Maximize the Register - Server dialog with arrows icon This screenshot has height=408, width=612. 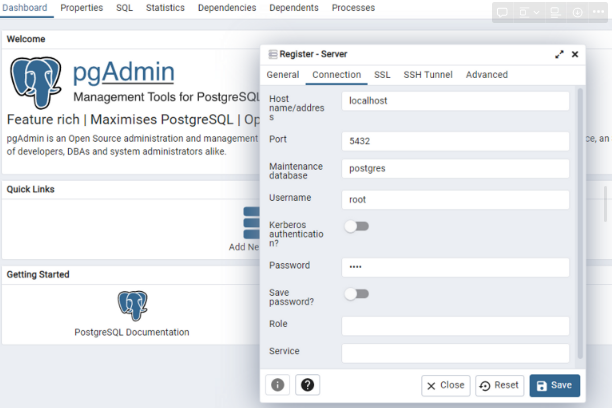point(559,54)
